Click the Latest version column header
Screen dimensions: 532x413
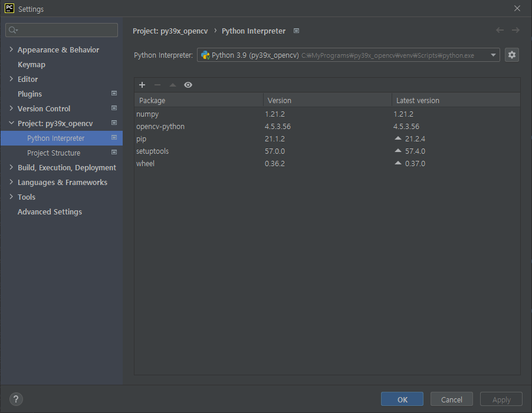pyautogui.click(x=456, y=100)
